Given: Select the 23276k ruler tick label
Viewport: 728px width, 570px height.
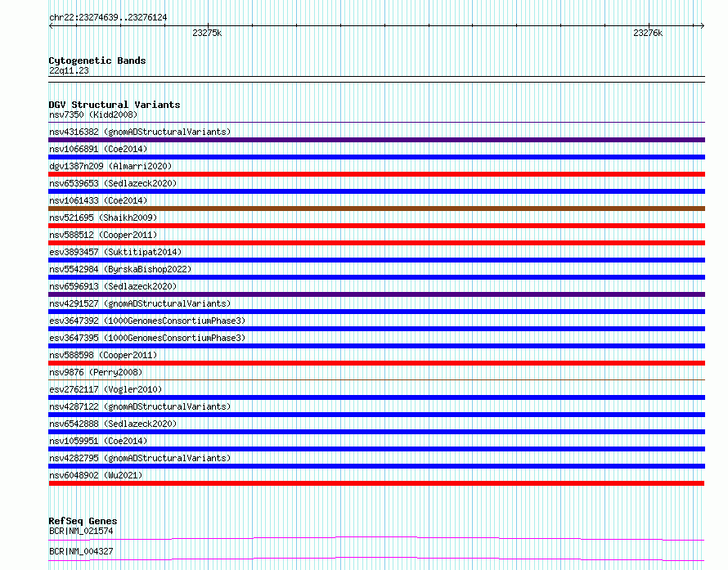Looking at the screenshot, I should click(x=648, y=33).
